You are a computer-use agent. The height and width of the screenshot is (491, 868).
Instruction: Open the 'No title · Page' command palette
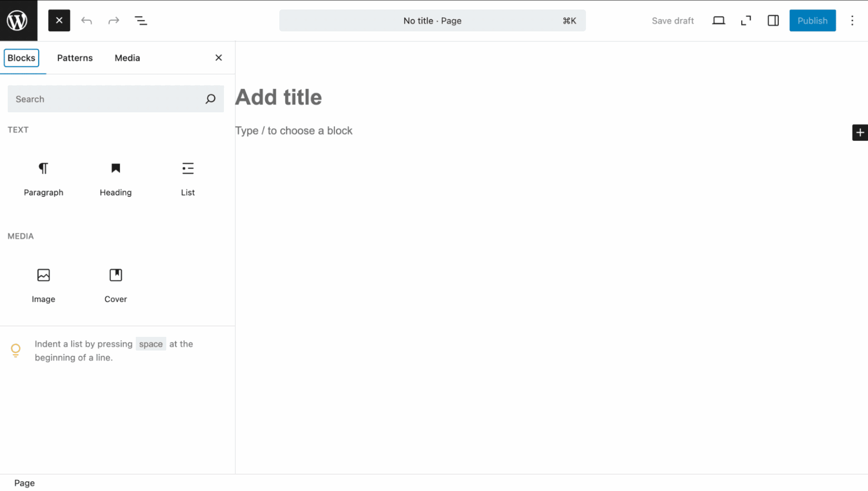click(432, 20)
